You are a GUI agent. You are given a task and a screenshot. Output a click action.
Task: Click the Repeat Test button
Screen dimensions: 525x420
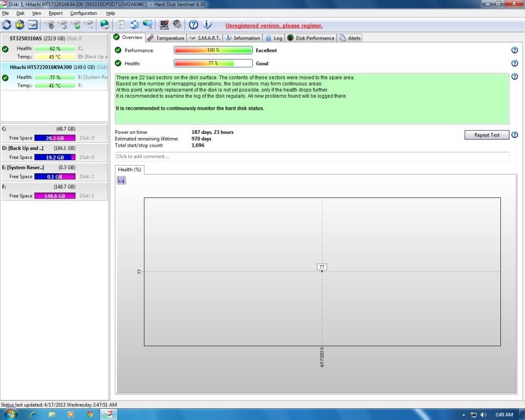click(487, 135)
